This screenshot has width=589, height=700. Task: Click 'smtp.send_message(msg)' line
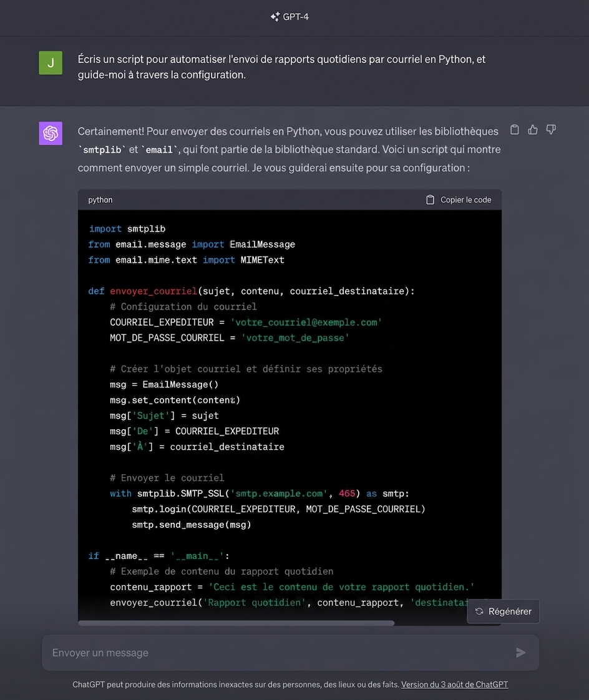click(192, 525)
